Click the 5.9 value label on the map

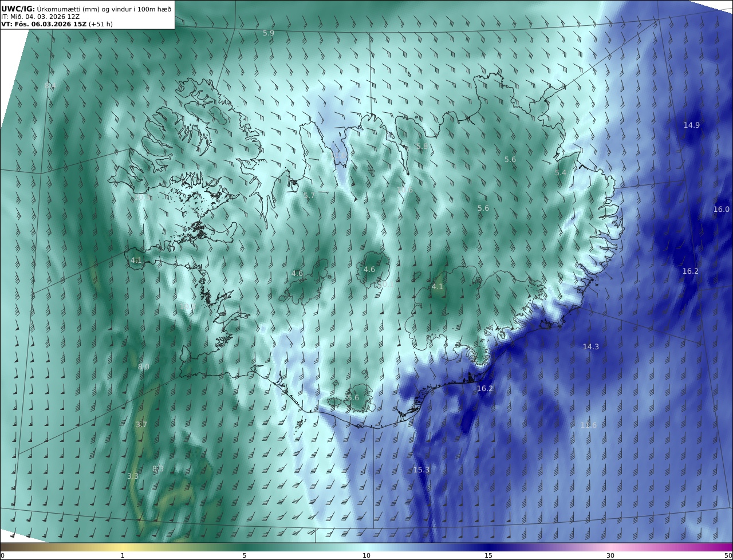click(x=269, y=33)
